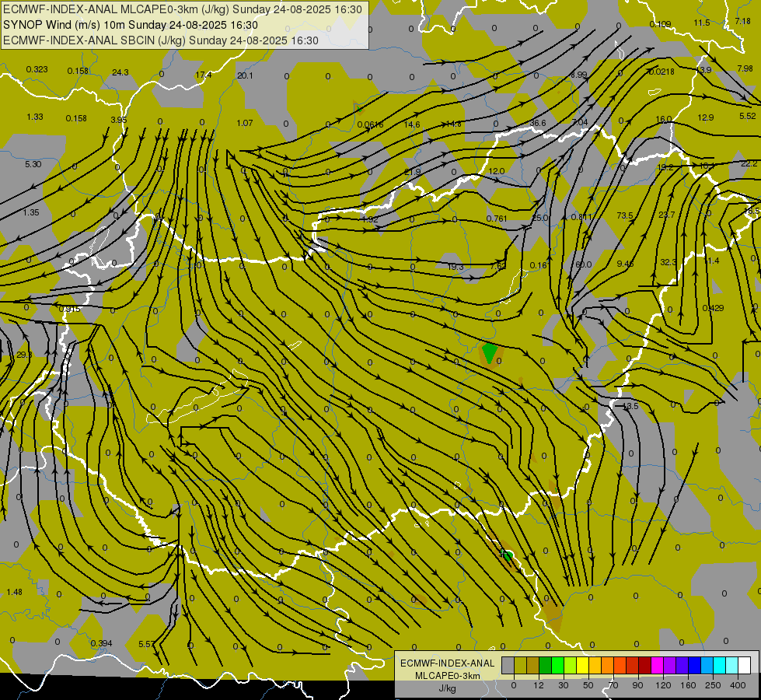Select the map value 7.18
The image size is (761, 700).
pyautogui.click(x=742, y=21)
